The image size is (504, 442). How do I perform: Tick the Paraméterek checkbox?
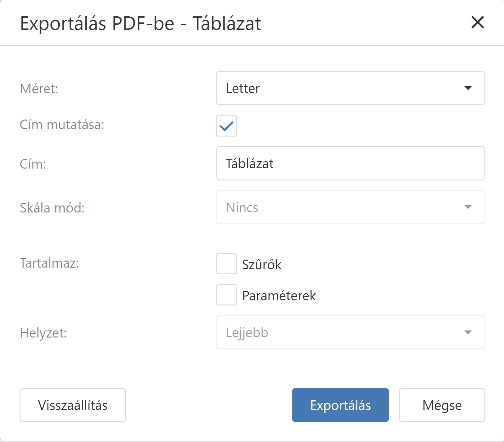[x=226, y=295]
